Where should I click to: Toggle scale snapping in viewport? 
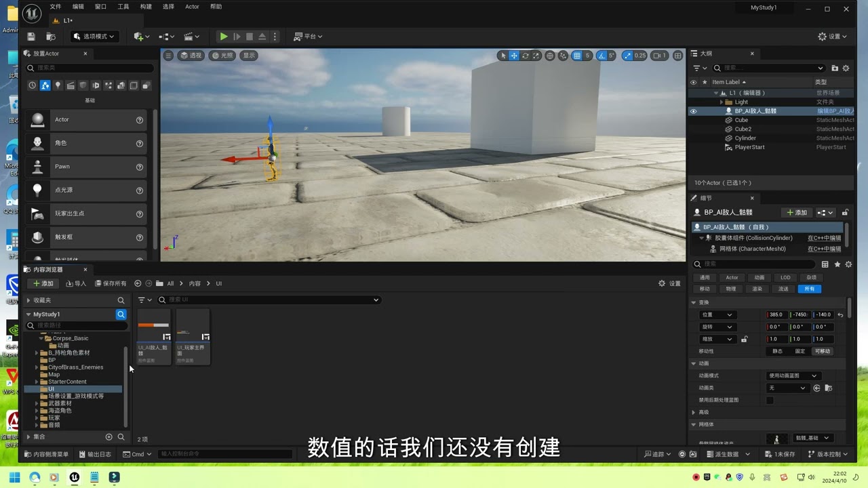pyautogui.click(x=627, y=56)
